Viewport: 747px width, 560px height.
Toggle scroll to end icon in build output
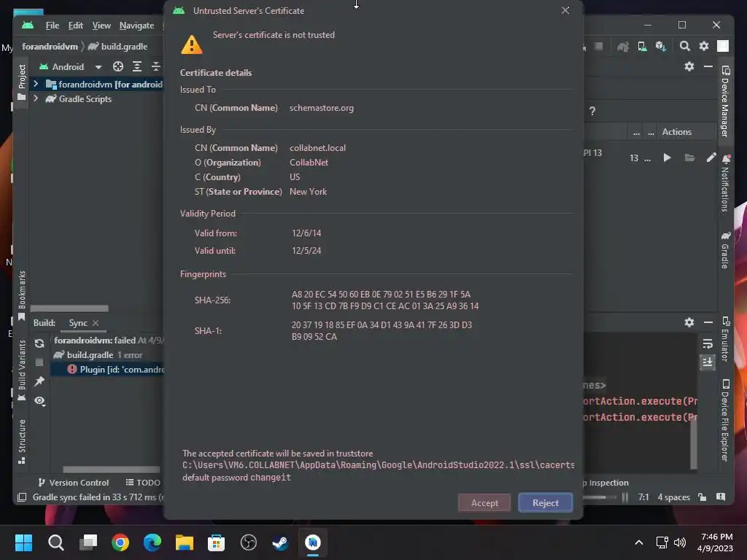click(708, 362)
